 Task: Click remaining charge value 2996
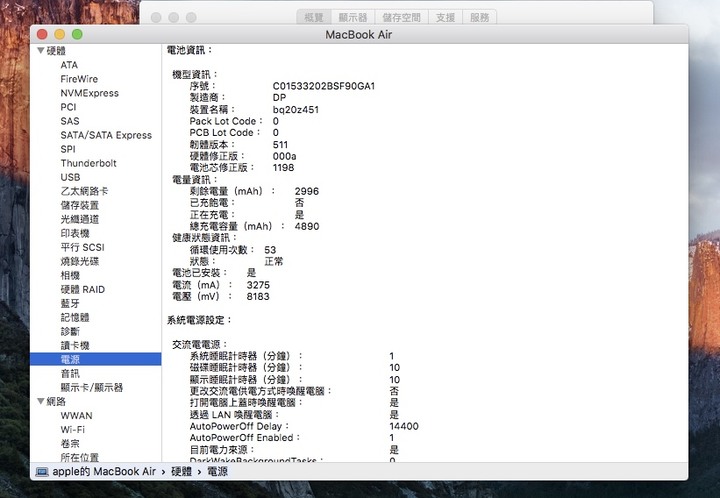(x=307, y=191)
